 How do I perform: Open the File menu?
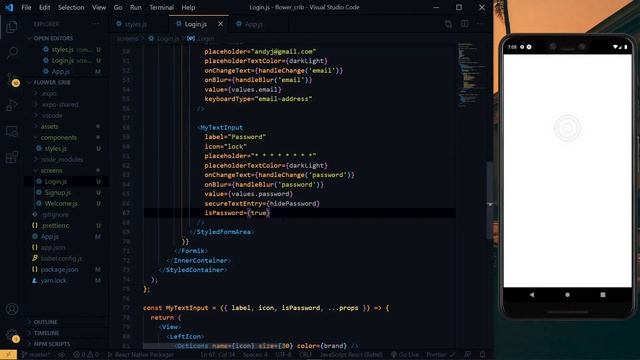(x=26, y=7)
